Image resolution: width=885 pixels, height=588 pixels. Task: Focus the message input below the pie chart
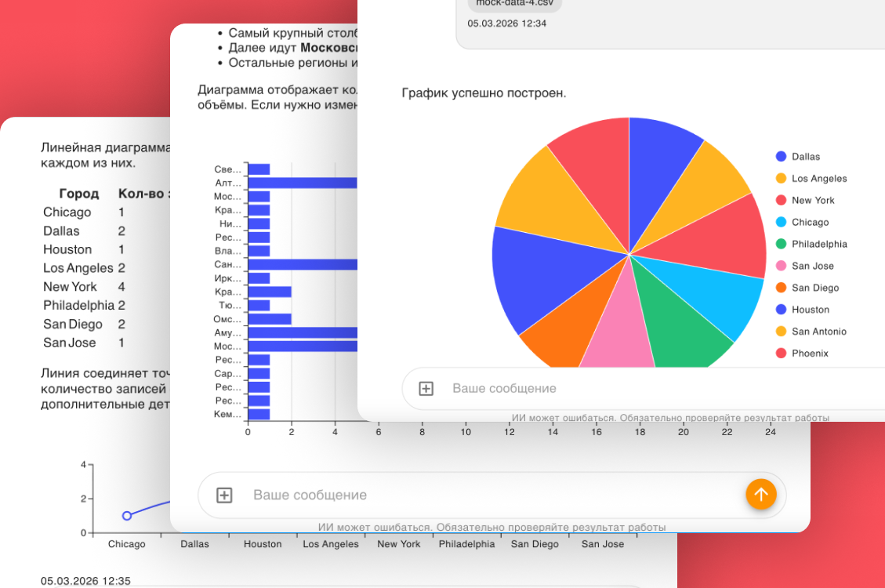tap(627, 389)
